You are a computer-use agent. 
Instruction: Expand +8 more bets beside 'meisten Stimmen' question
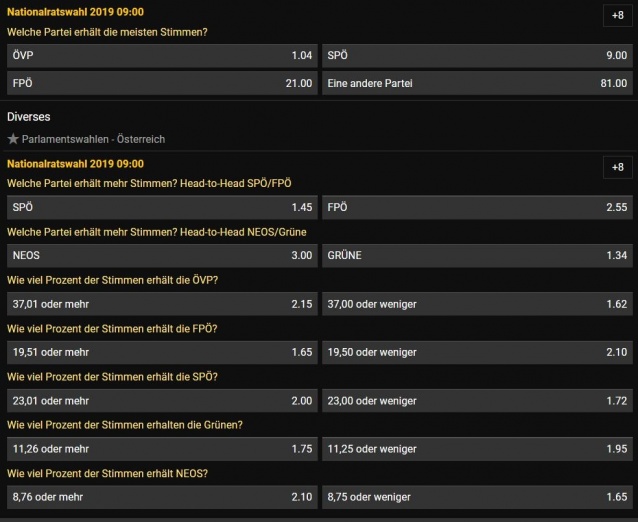618,15
